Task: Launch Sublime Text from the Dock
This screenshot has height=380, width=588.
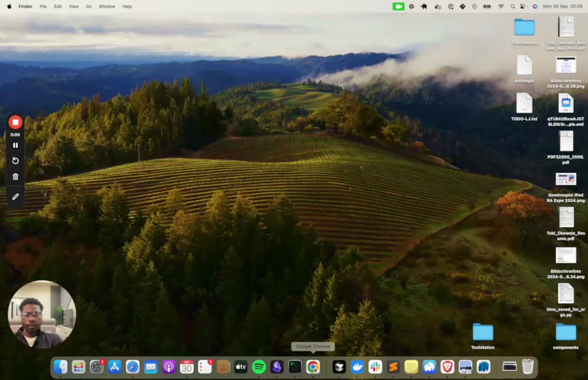Action: [393, 367]
